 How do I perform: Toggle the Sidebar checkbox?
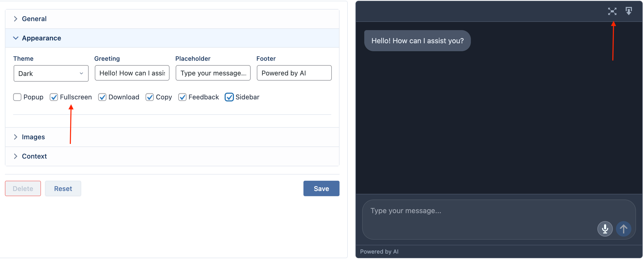coord(229,97)
